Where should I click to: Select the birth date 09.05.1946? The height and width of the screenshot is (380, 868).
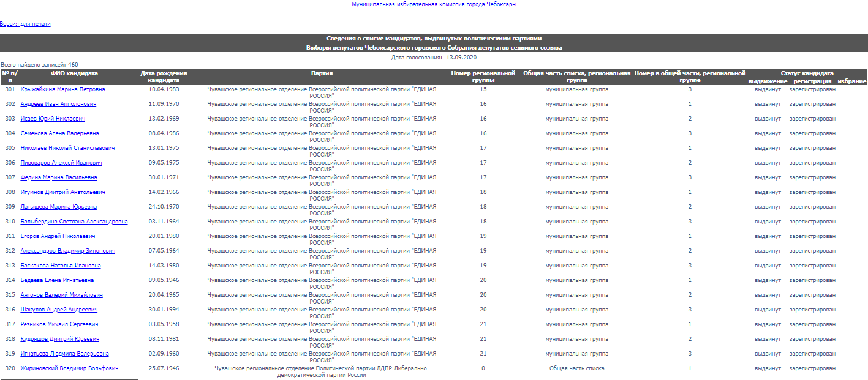tap(164, 280)
